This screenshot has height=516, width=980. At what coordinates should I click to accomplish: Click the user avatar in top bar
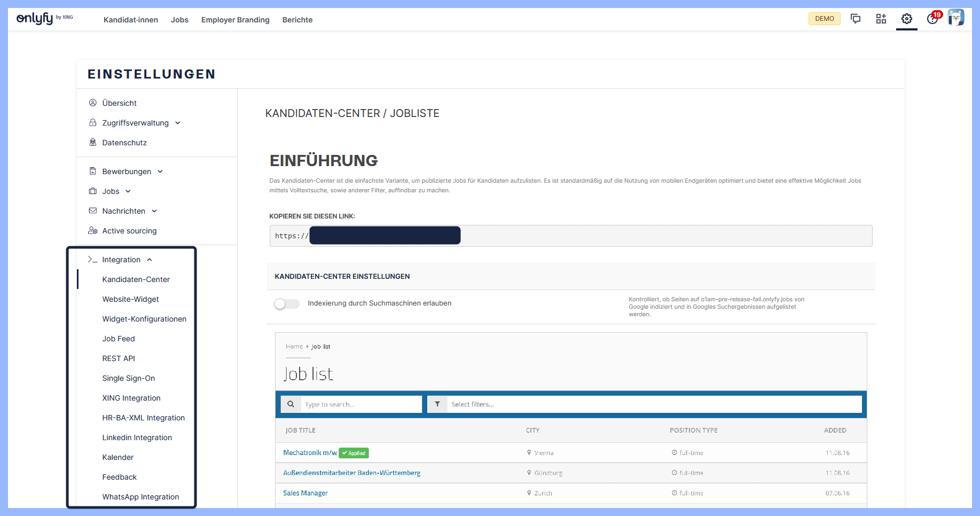click(955, 18)
